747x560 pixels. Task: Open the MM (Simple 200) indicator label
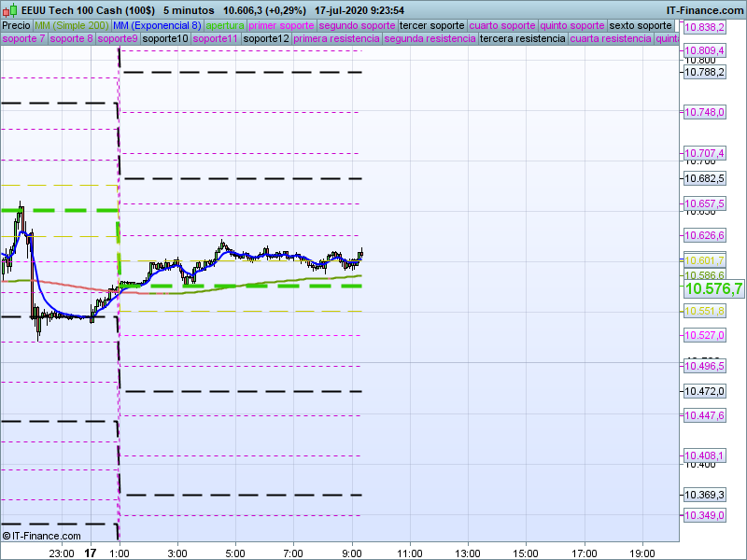[72, 26]
